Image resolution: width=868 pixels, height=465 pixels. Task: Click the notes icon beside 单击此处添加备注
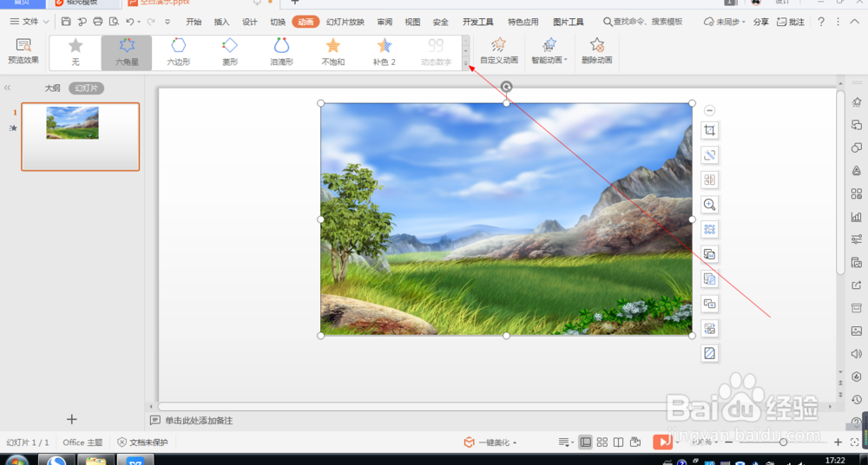pos(155,421)
